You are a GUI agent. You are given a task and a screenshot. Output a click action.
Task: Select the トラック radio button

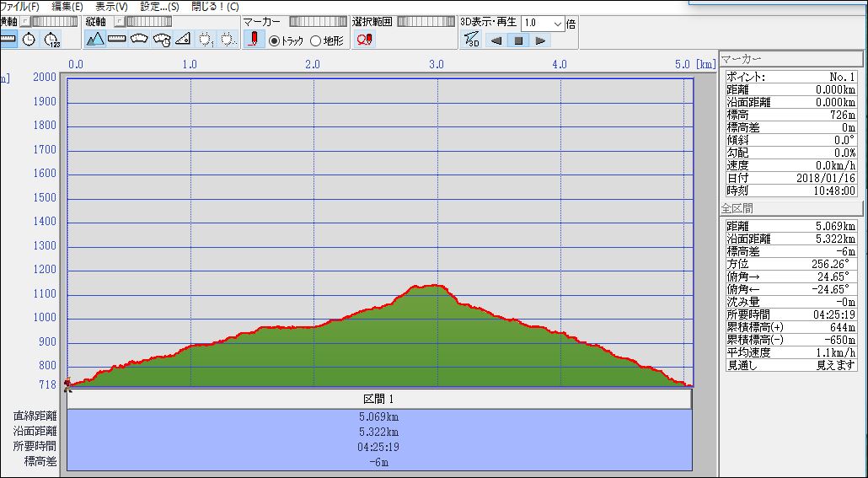[x=274, y=40]
